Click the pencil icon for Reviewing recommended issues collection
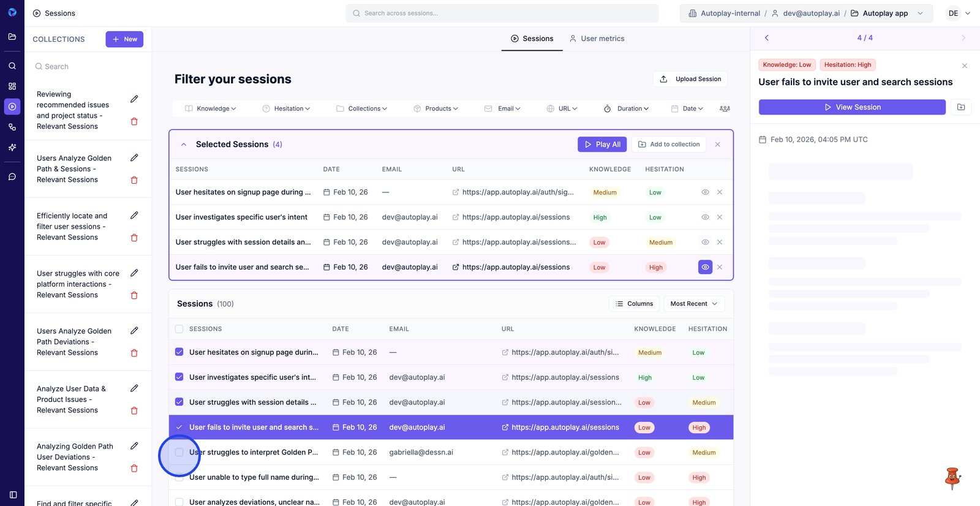Viewport: 980px width, 506px height. tap(134, 99)
